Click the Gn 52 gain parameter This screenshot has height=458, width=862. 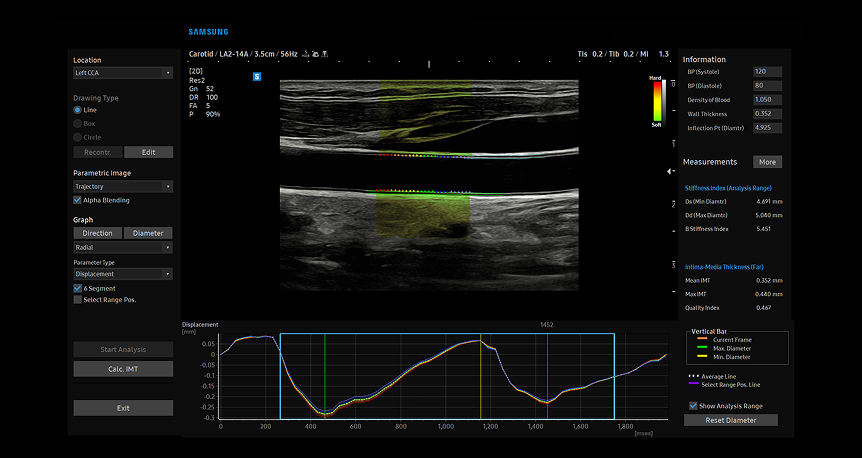[201, 89]
